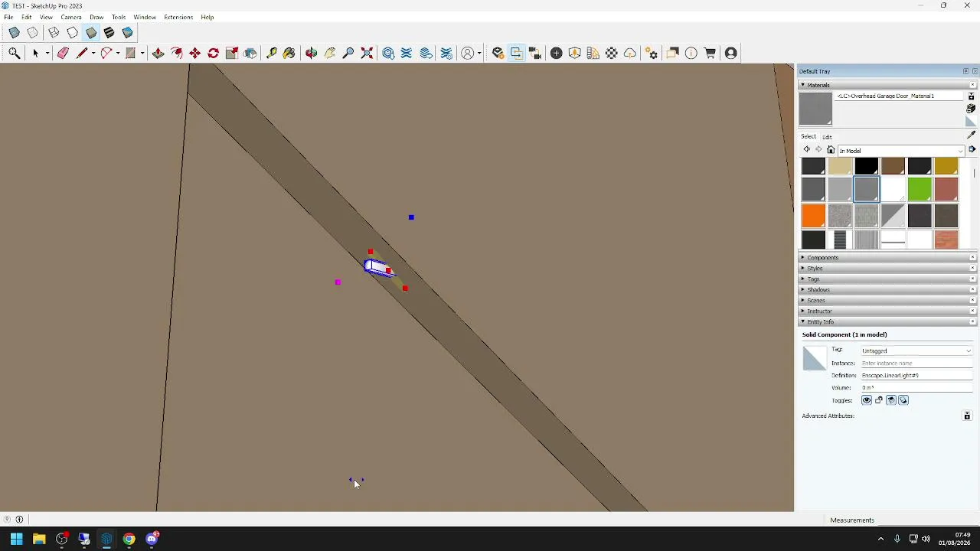Select the Pan hand tool
Viewport: 980px width, 551px height.
tap(330, 53)
